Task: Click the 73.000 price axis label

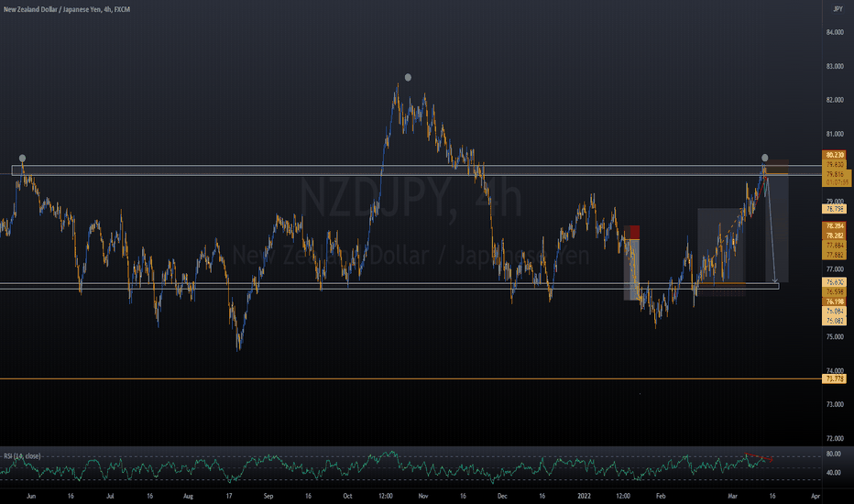Action: (835, 404)
